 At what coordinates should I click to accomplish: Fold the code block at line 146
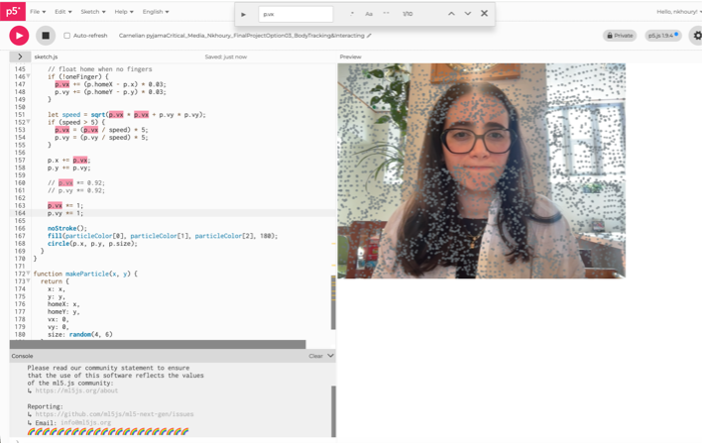(x=28, y=76)
